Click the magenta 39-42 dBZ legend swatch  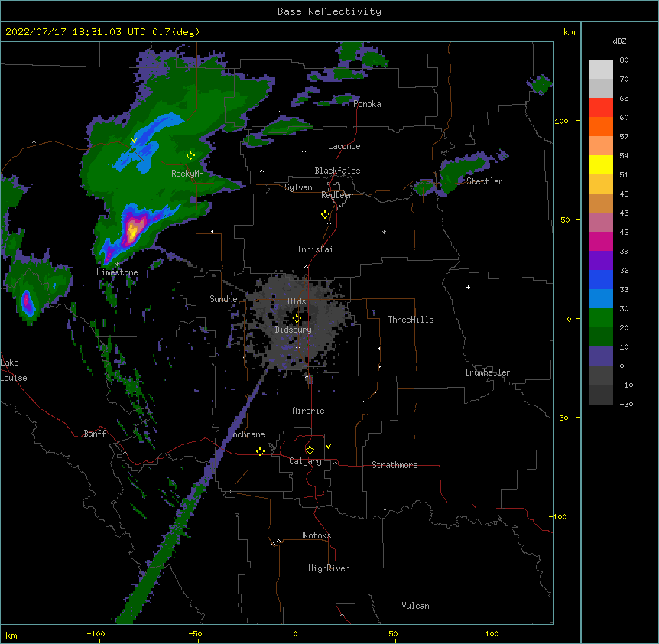[x=601, y=241]
